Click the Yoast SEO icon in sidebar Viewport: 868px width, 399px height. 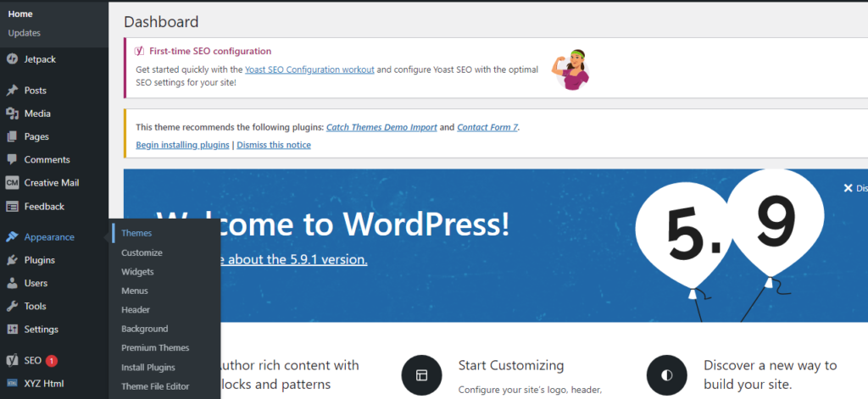[12, 360]
